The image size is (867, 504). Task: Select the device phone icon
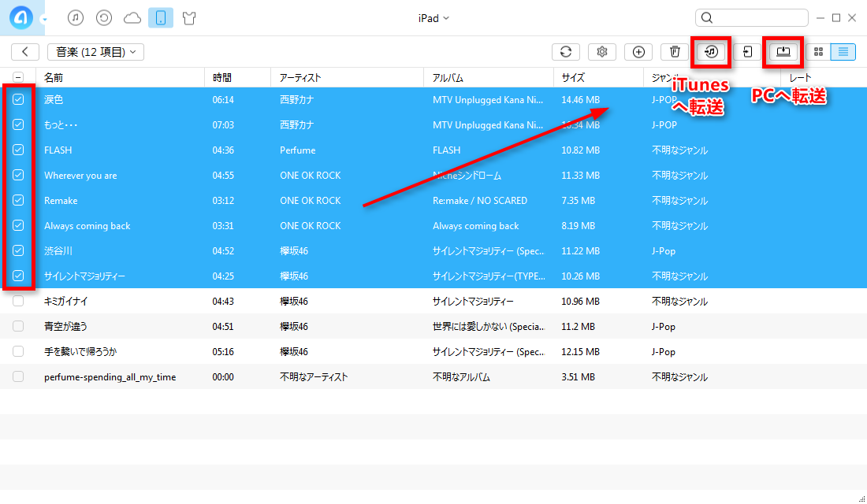click(x=160, y=18)
